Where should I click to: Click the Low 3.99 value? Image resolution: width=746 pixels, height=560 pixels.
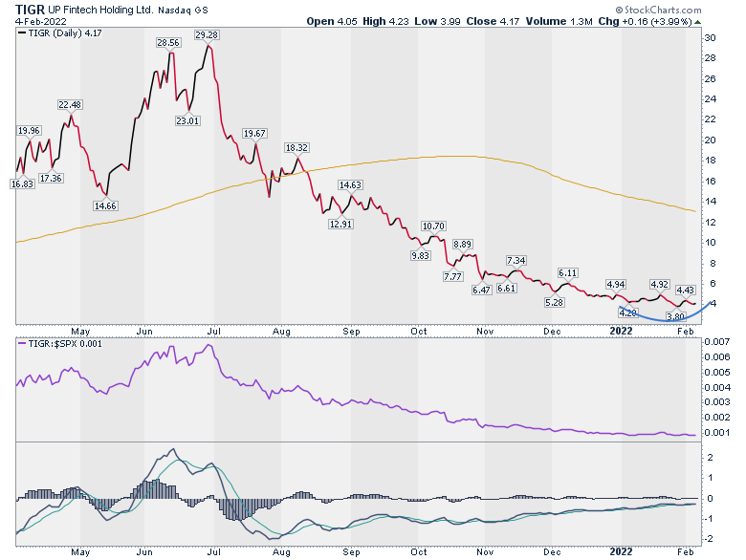(x=437, y=21)
